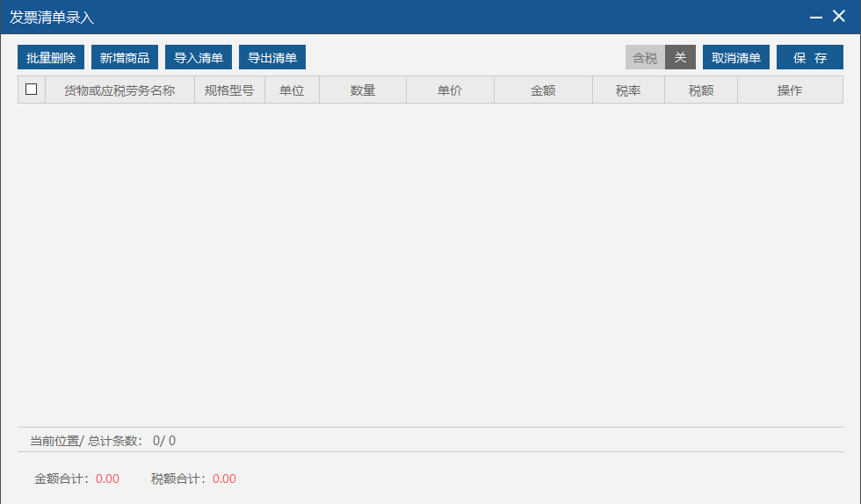Click the 金额 column header

point(543,90)
